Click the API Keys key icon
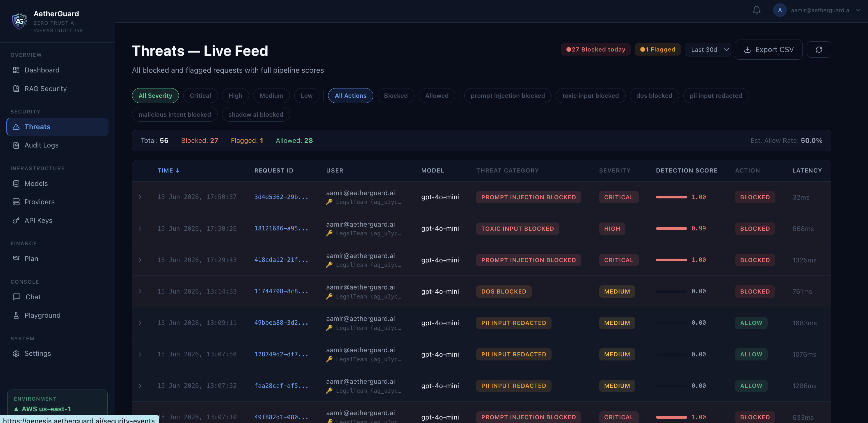Image resolution: width=868 pixels, height=423 pixels. pos(16,221)
